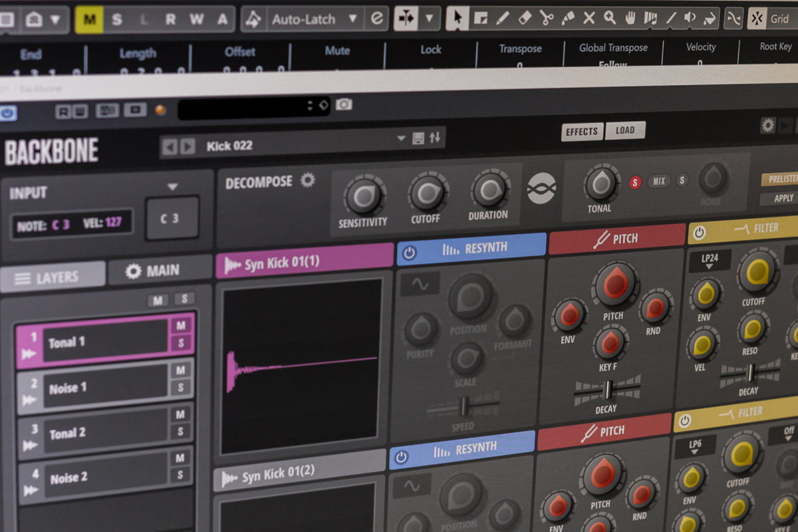Open the dropdown arrow beside the house icon
Screen dimensions: 798x532
(x=55, y=20)
